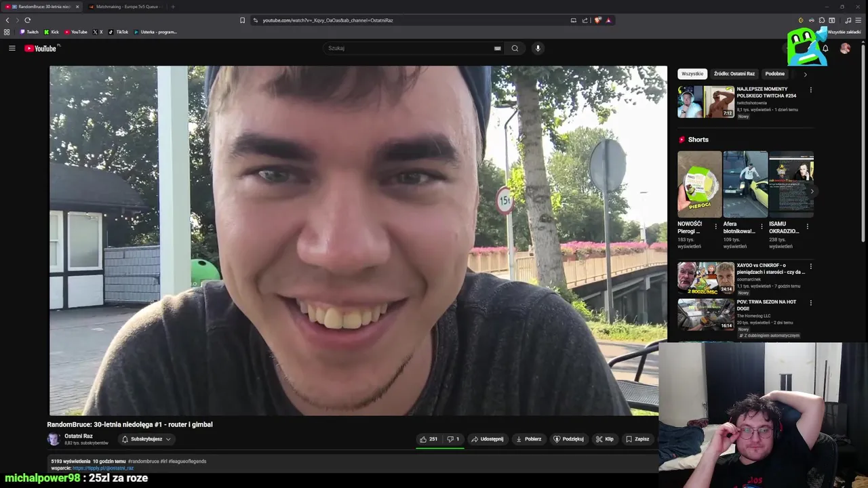The height and width of the screenshot is (488, 868).
Task: Open the options menu for the ISAMU short
Action: (x=808, y=227)
